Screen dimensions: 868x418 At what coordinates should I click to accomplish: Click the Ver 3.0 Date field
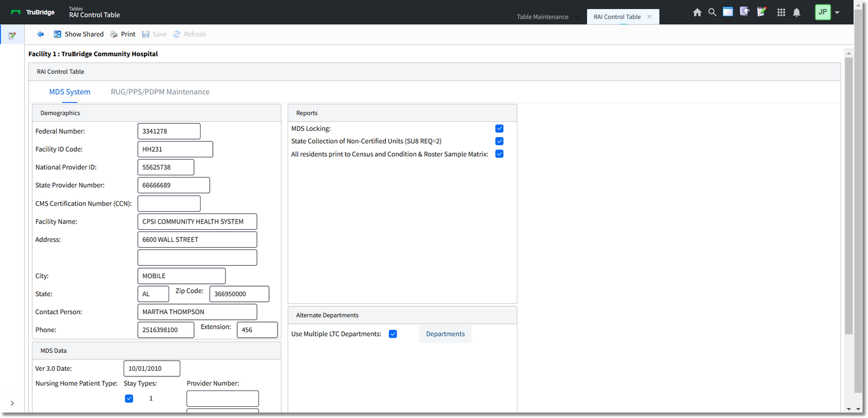coord(152,369)
